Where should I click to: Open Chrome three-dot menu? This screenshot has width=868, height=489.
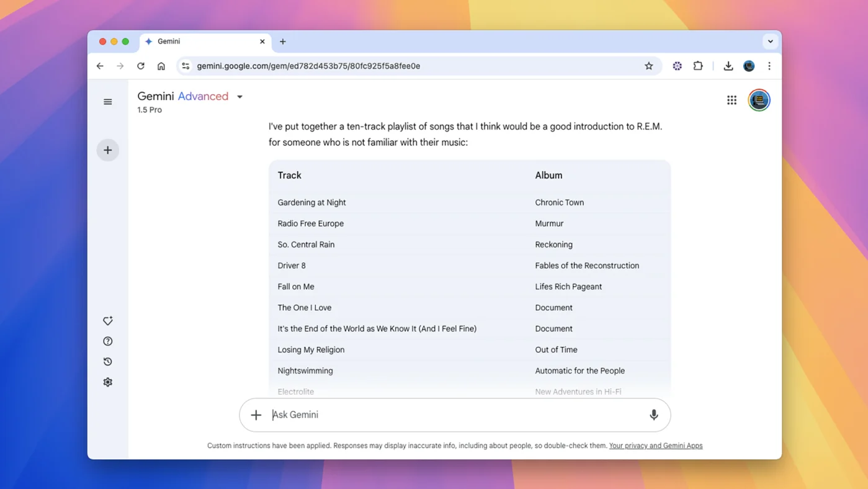tap(769, 66)
